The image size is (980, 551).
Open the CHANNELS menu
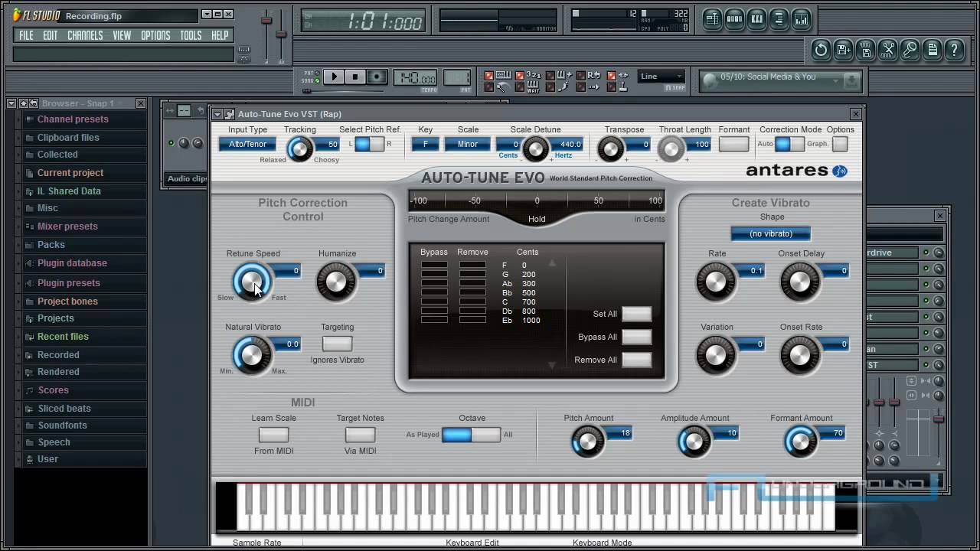click(x=85, y=35)
